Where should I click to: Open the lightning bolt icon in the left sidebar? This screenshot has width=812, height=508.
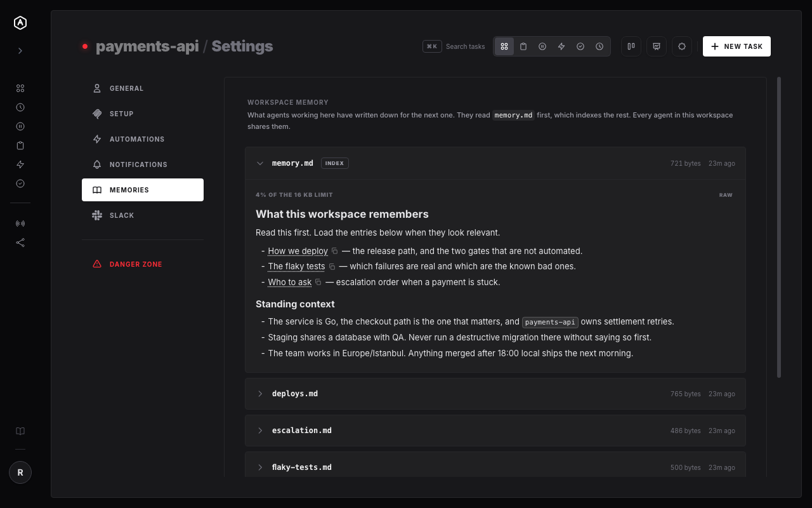[x=20, y=164]
